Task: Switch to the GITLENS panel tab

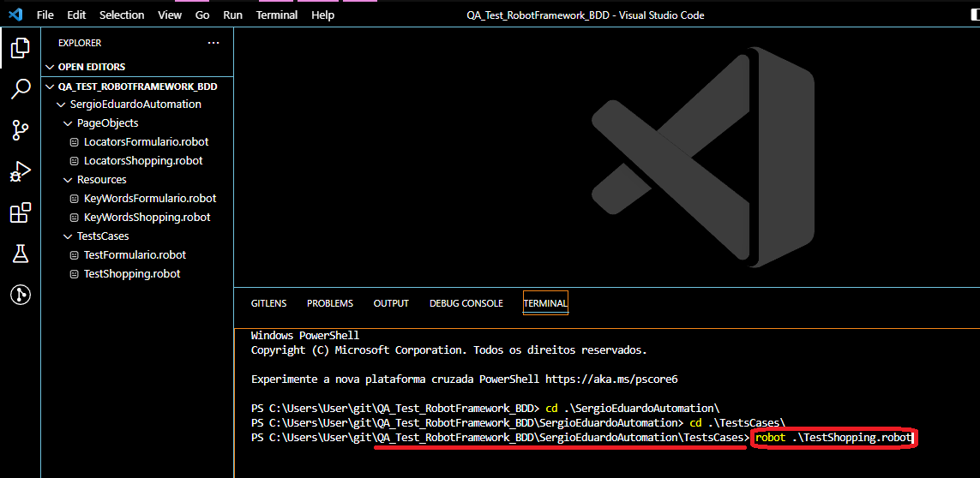Action: tap(268, 303)
